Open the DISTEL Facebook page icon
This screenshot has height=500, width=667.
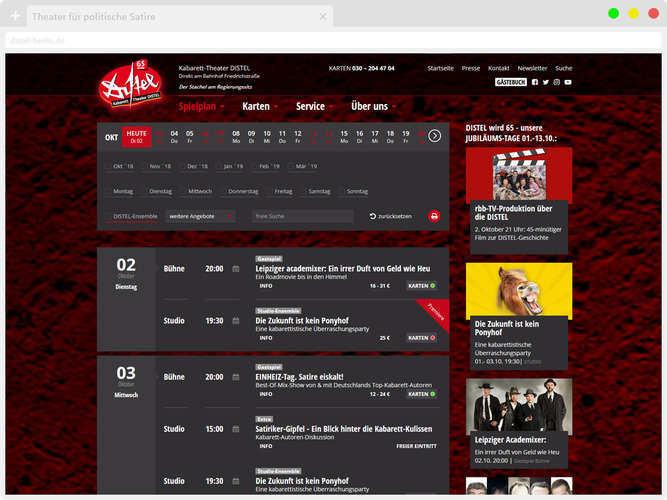click(x=535, y=82)
